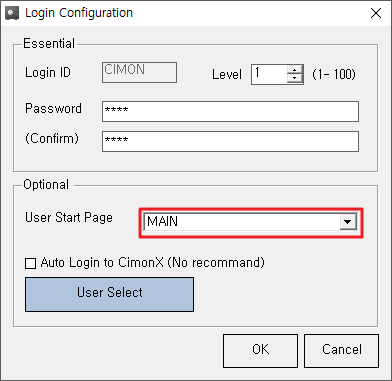Click the MAIN text in start page combo box
Image resolution: width=392 pixels, height=381 pixels.
[163, 222]
